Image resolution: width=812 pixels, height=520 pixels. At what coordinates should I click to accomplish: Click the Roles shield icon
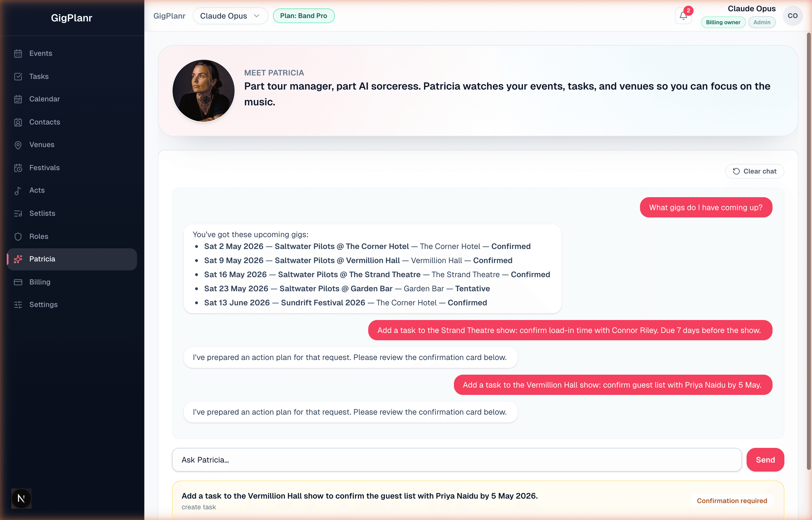click(18, 236)
